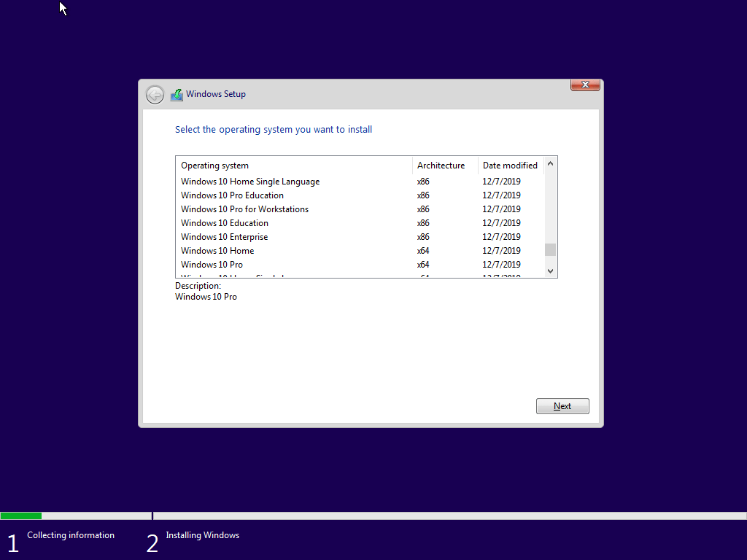Click x64 architecture of Windows 10 Home
This screenshot has width=747, height=560.
point(423,251)
